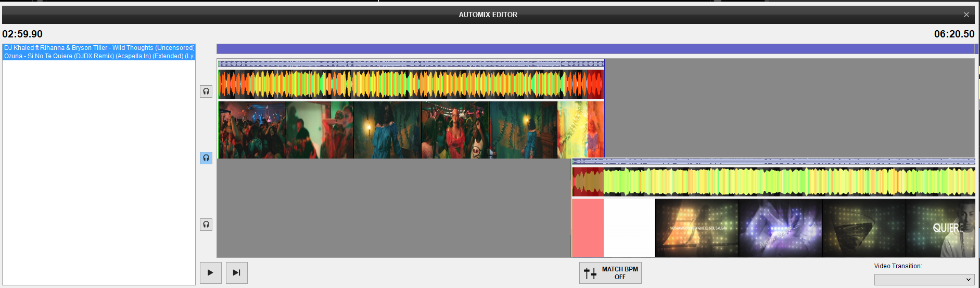The image size is (980, 288).
Task: Toggle the highlighted middle headphone preview icon
Action: pyautogui.click(x=206, y=158)
